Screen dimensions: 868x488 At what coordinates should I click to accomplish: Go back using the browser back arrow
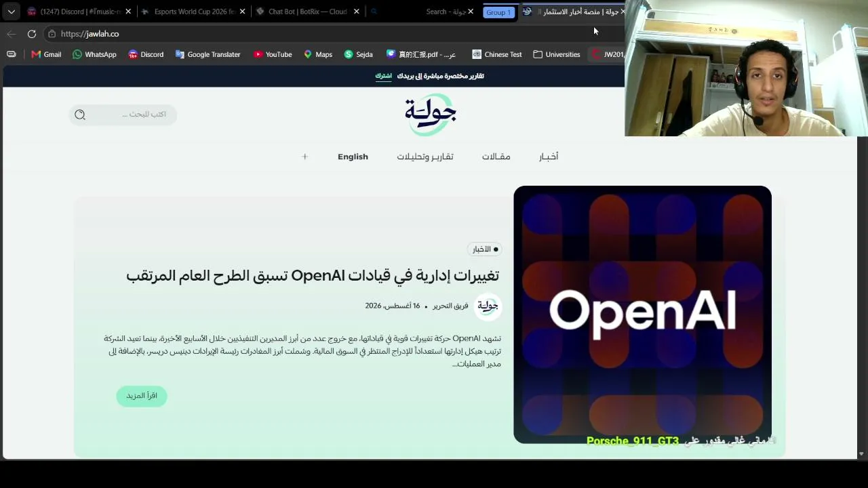(x=12, y=34)
